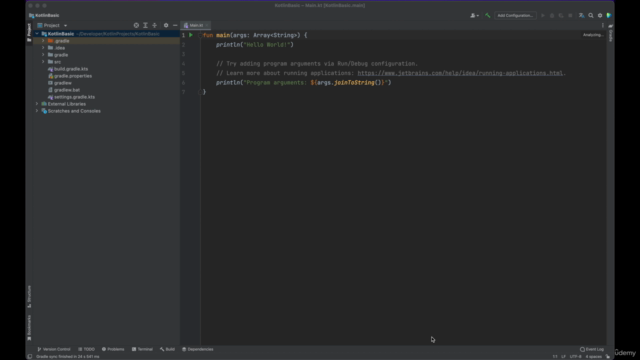Viewport: 640px width, 360px height.
Task: Toggle the Bookmarks side tab
Action: pos(29,328)
